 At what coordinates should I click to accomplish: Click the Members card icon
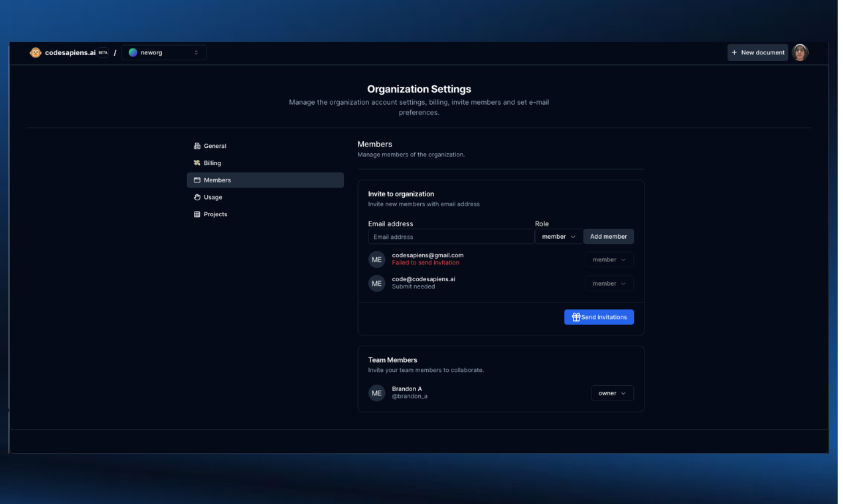pos(196,180)
